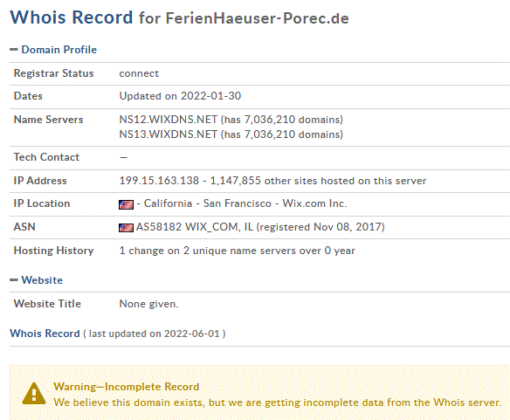Open NS13.WIXDNS.NET name server link

click(x=169, y=134)
